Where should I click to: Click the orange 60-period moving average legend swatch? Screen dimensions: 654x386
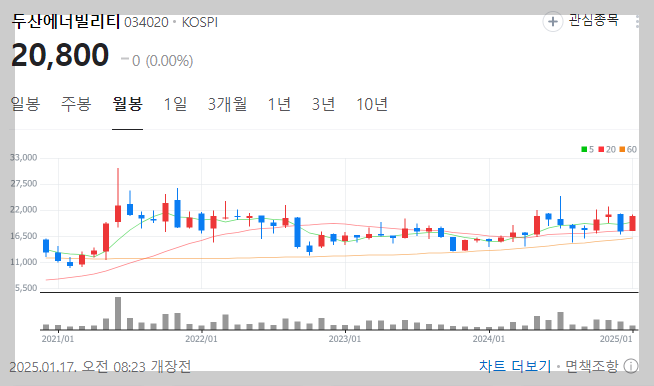click(622, 149)
